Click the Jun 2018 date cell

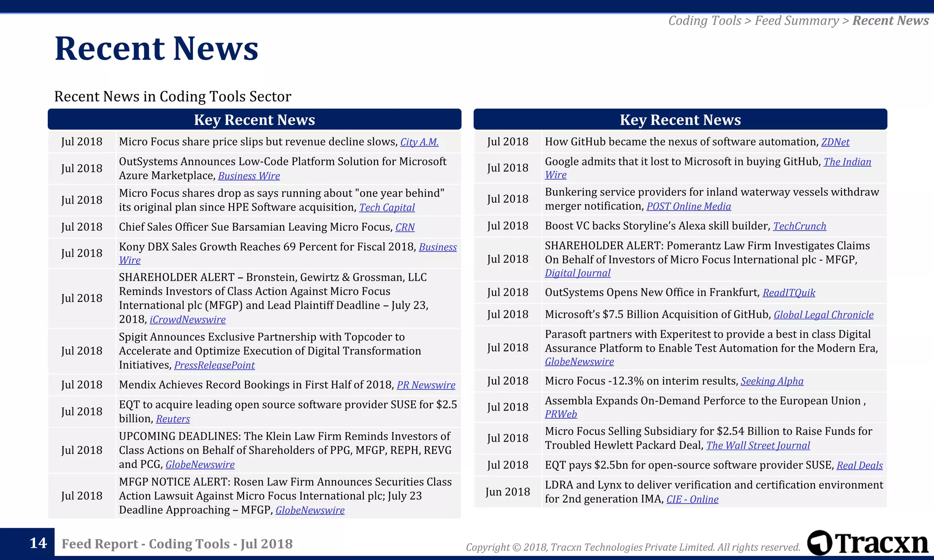point(508,492)
